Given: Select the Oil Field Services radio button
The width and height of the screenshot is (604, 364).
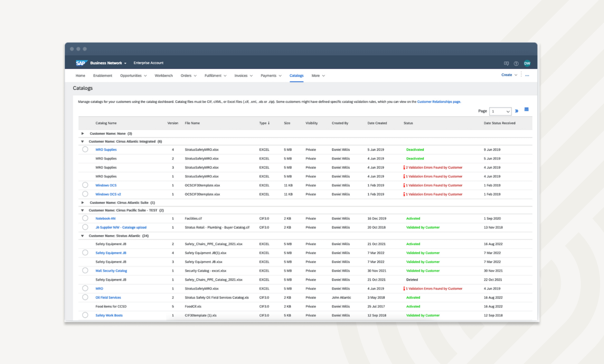Looking at the screenshot, I should pyautogui.click(x=85, y=297).
